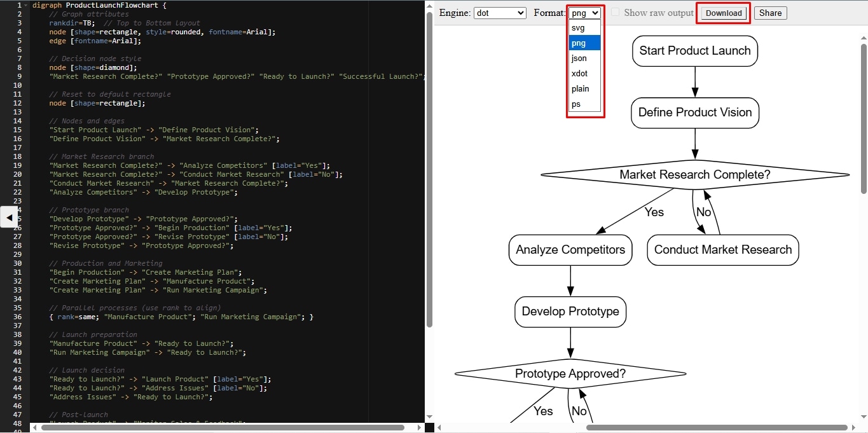Click the graph preview scrollbar down arrow
The height and width of the screenshot is (433, 868).
(863, 418)
